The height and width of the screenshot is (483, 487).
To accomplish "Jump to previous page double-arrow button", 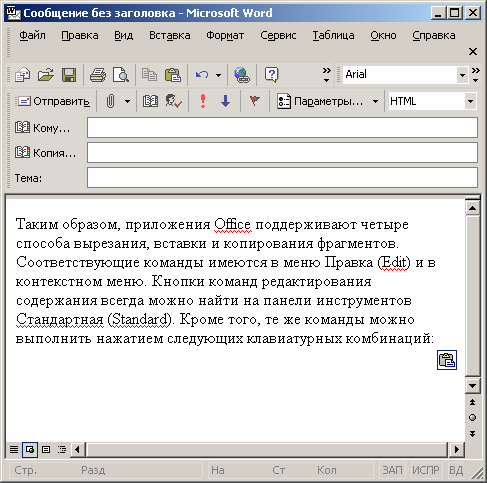I will pos(473,402).
